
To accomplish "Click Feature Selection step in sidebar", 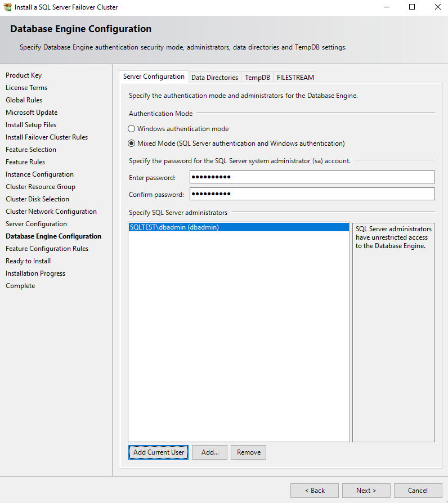I will point(31,150).
